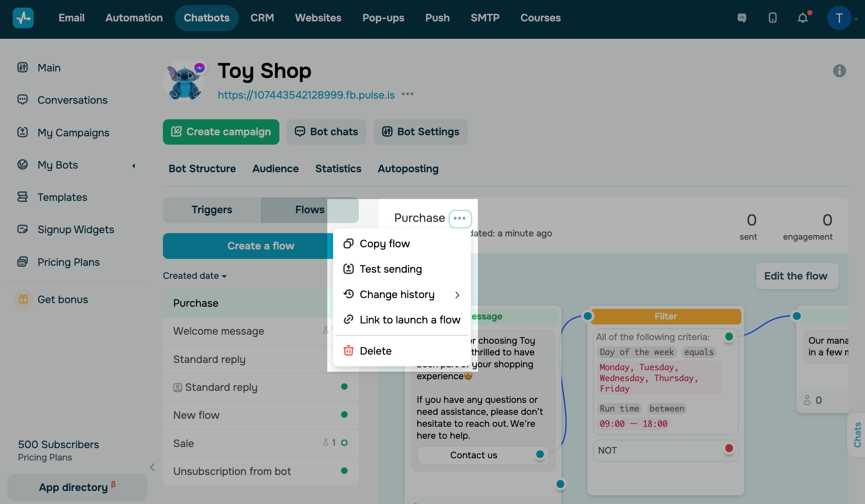Toggle the New flow status dot
This screenshot has width=865, height=504.
(x=344, y=414)
